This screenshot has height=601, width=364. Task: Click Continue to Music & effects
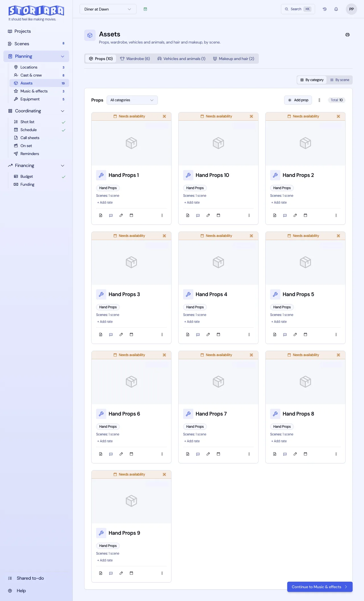pyautogui.click(x=320, y=587)
